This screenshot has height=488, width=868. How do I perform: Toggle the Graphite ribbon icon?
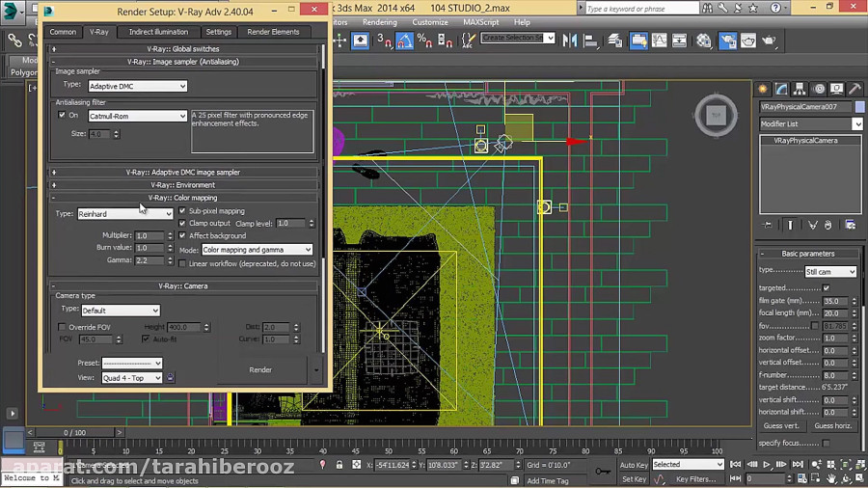(638, 41)
